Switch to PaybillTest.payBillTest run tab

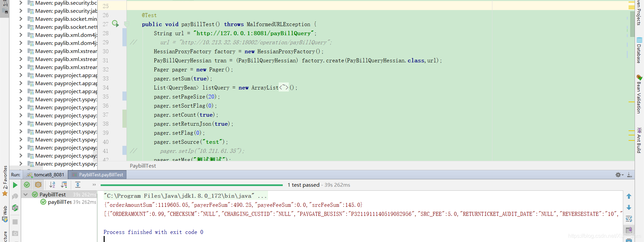97,175
